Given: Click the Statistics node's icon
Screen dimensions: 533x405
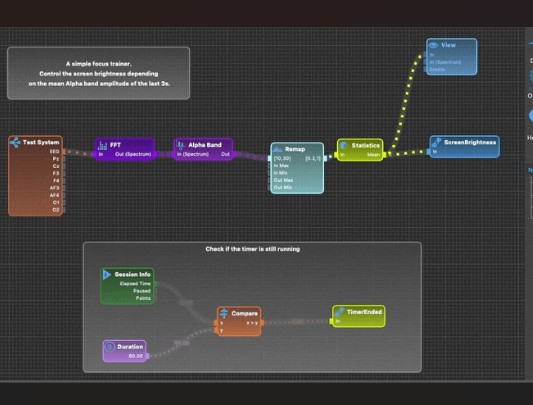Looking at the screenshot, I should pyautogui.click(x=344, y=146).
